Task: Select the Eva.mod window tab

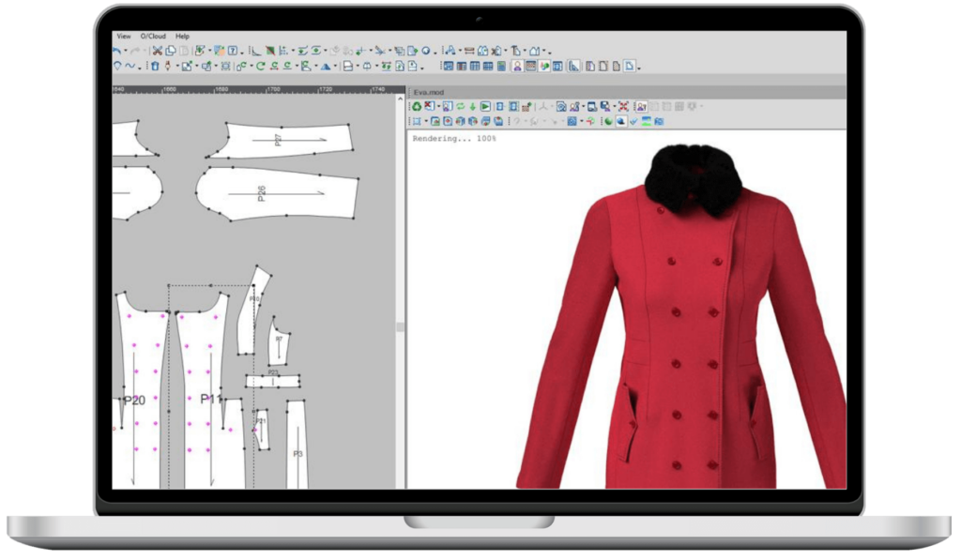Action: pos(428,91)
